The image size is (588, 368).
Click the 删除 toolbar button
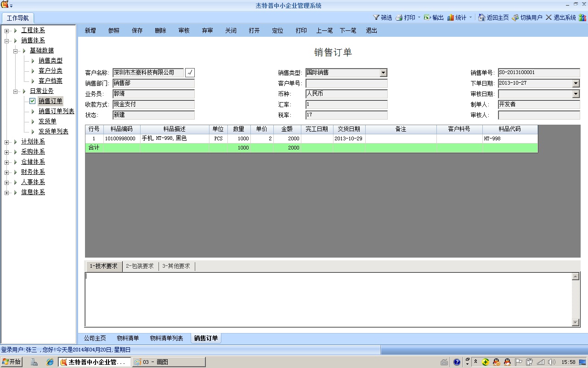(161, 30)
